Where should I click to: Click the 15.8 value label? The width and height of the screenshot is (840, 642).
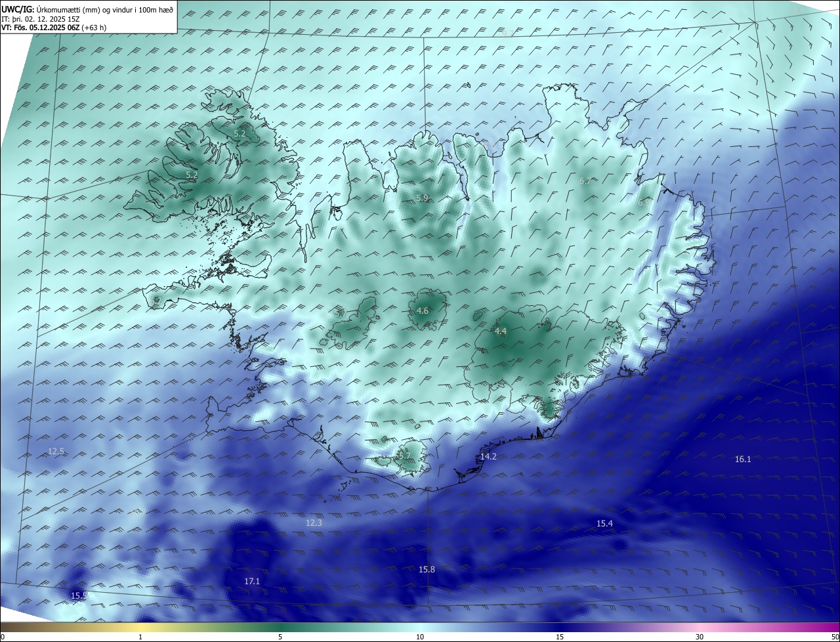[427, 569]
